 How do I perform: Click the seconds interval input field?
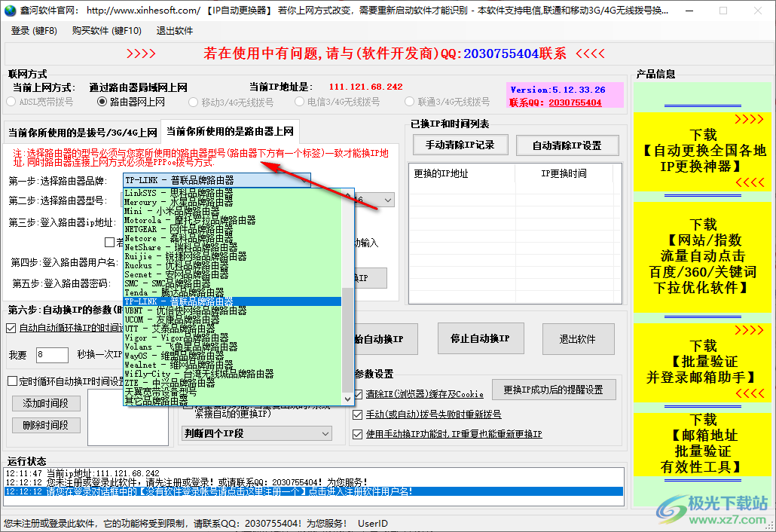(x=52, y=354)
